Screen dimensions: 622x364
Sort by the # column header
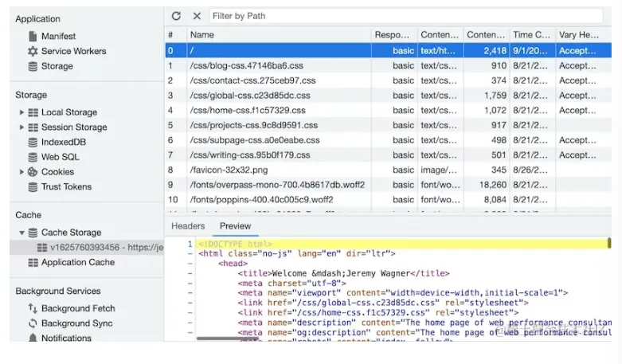point(176,35)
